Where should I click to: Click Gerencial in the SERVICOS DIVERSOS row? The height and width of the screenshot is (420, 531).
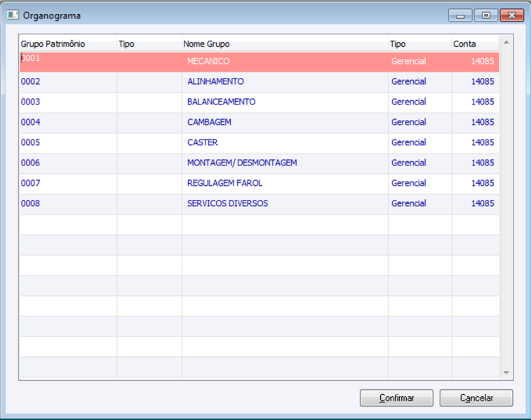coord(408,203)
